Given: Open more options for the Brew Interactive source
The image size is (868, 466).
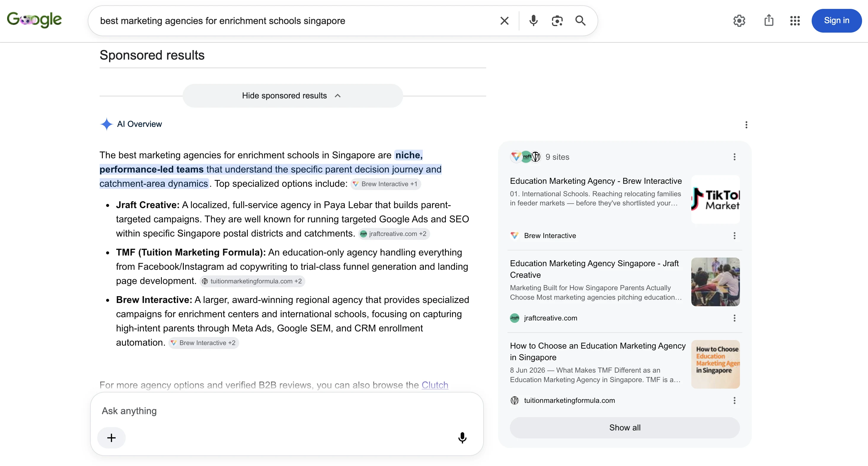Looking at the screenshot, I should pyautogui.click(x=735, y=236).
